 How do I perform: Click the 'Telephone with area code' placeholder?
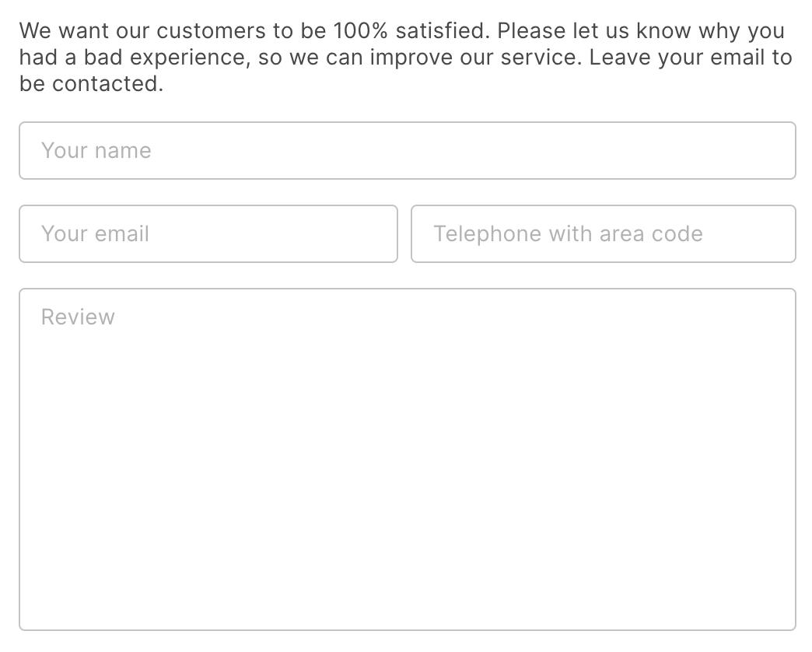pos(568,234)
